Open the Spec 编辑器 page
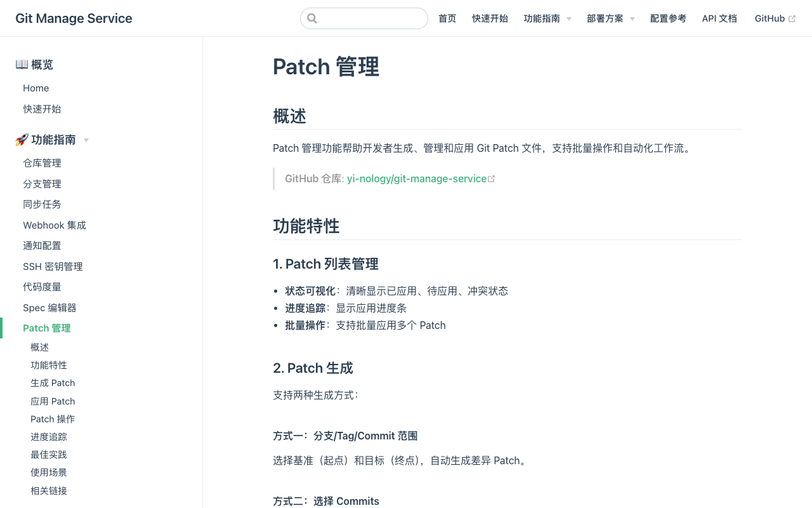This screenshot has height=508, width=812. point(49,307)
